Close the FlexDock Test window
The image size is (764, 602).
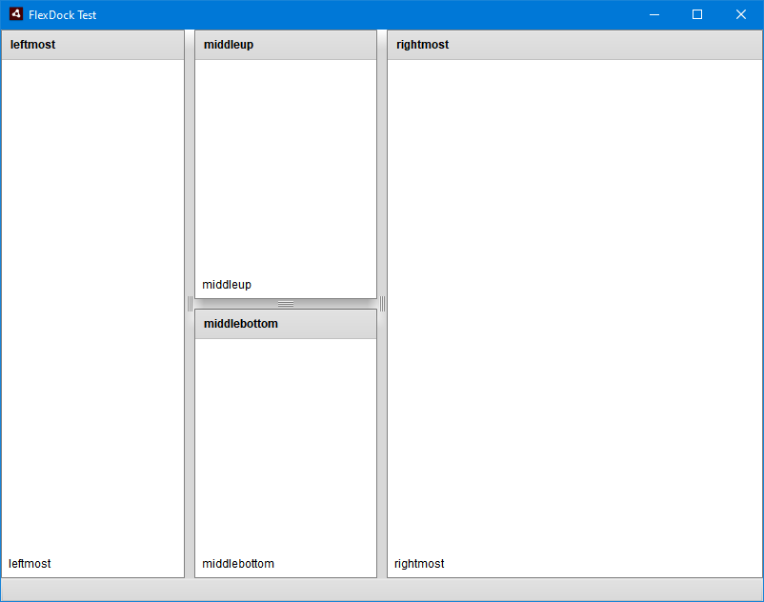741,15
